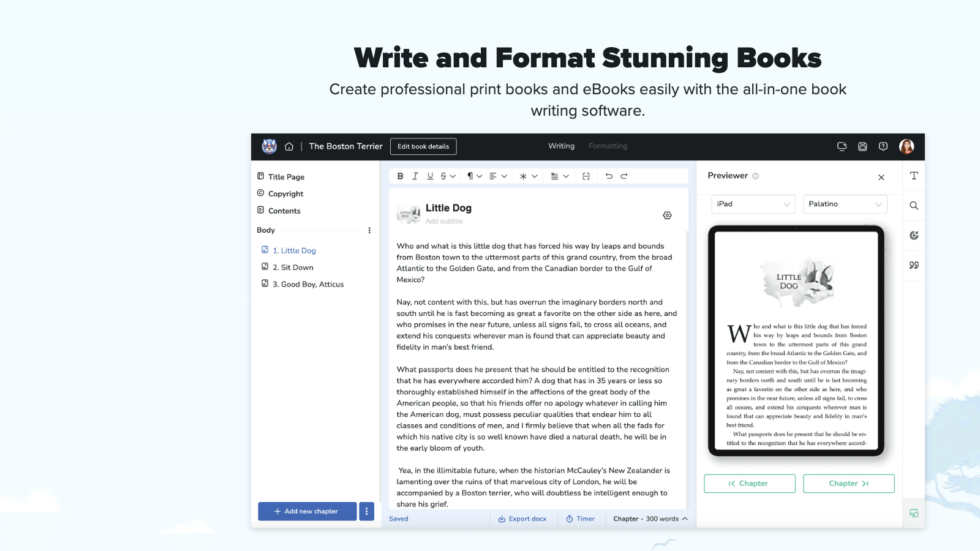
Task: Close the Previewer panel
Action: click(881, 178)
